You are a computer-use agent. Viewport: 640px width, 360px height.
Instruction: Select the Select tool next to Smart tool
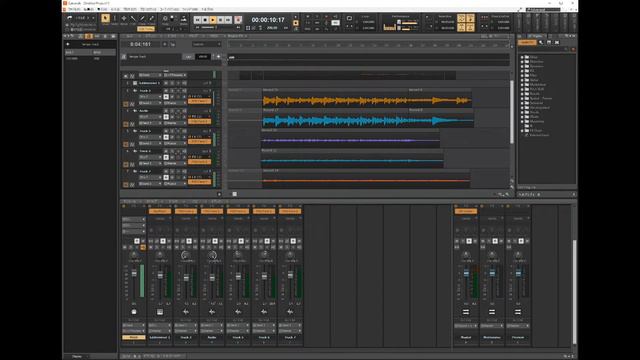coord(115,18)
